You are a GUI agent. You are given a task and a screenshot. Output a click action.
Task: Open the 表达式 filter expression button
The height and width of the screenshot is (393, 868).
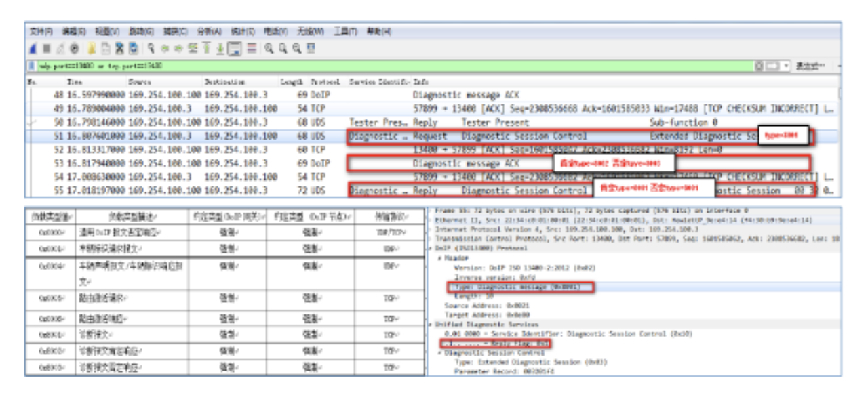tap(809, 66)
